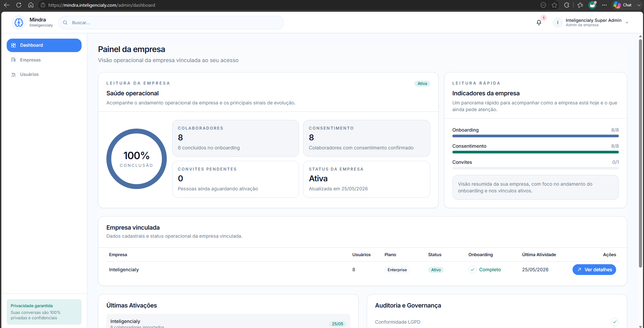Click the browser profile avatar icon

pos(592,5)
